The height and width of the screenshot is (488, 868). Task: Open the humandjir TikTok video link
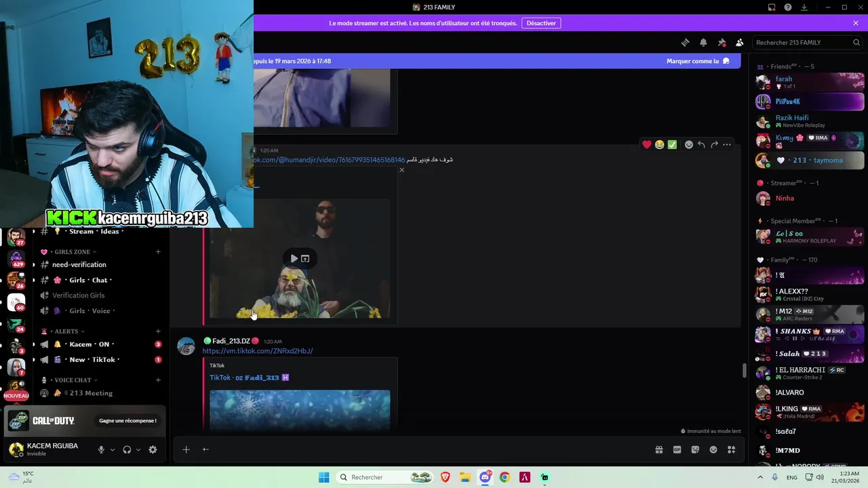pos(329,160)
